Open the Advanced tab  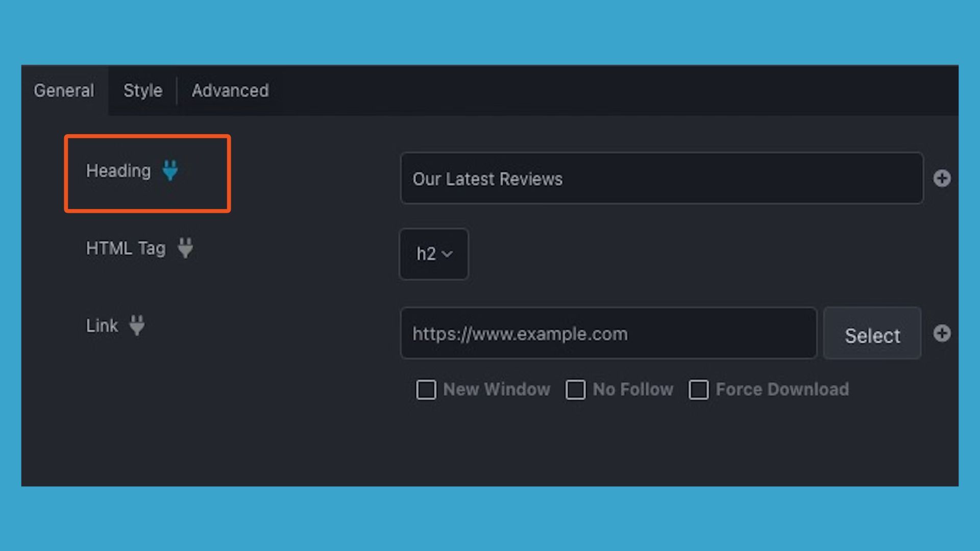click(x=230, y=91)
